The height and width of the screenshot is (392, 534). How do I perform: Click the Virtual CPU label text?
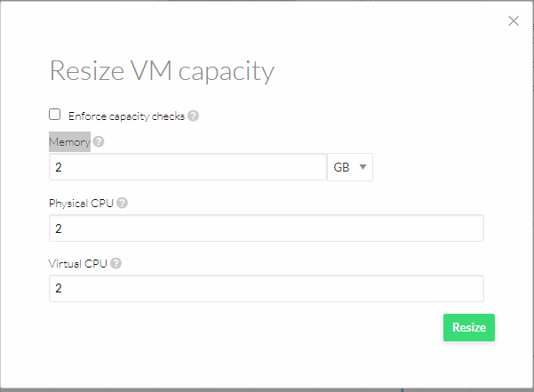[78, 264]
